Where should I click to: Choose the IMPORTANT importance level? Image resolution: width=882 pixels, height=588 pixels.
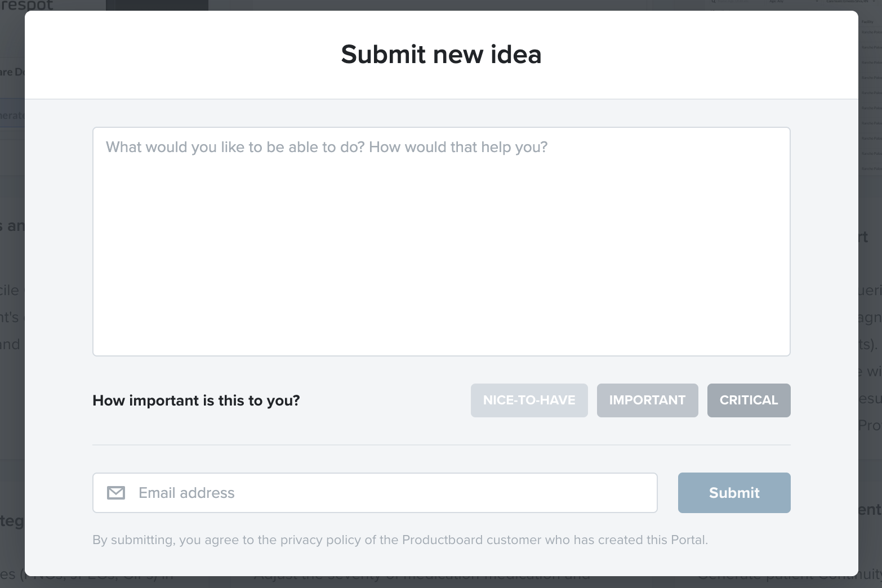[648, 400]
